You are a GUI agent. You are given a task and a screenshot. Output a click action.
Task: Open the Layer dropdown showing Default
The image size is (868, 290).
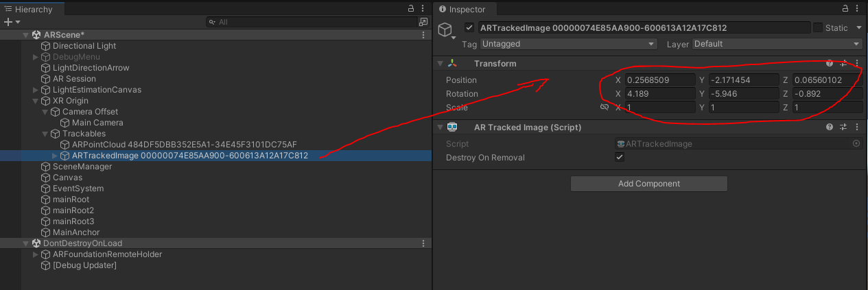[x=777, y=44]
